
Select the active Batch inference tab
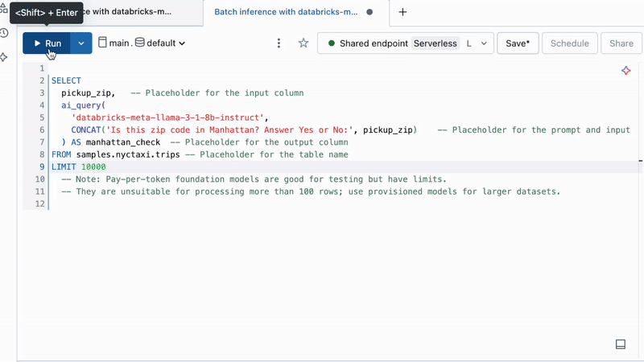(x=286, y=12)
